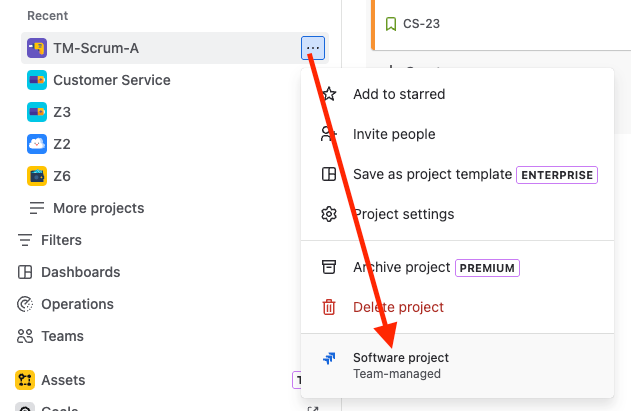This screenshot has width=631, height=411.
Task: Click the TM-Scrum-A project avatar icon
Action: (37, 48)
